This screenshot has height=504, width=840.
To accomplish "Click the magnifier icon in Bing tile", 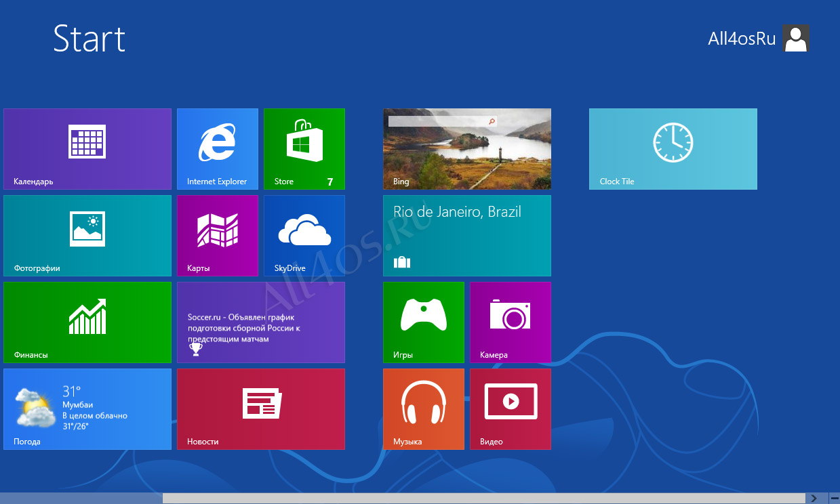I will pyautogui.click(x=492, y=121).
